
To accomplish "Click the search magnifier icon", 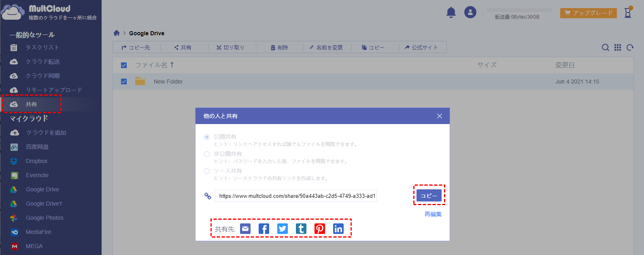I will tap(606, 47).
